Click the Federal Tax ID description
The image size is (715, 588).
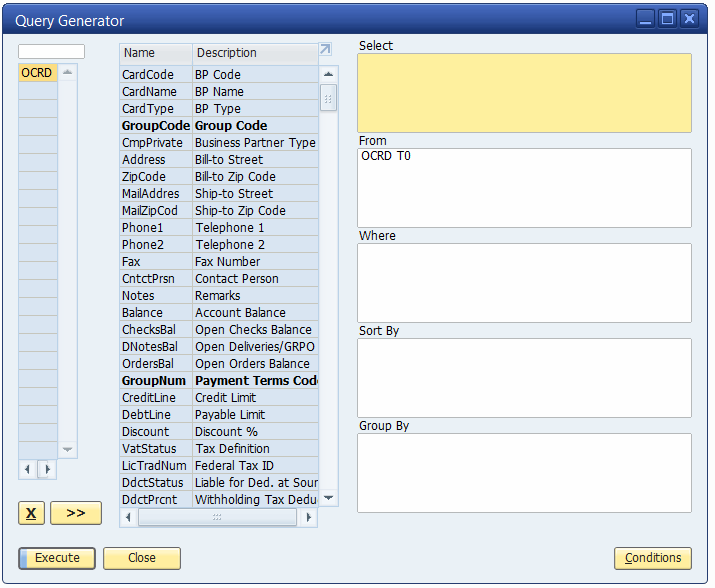[255, 465]
